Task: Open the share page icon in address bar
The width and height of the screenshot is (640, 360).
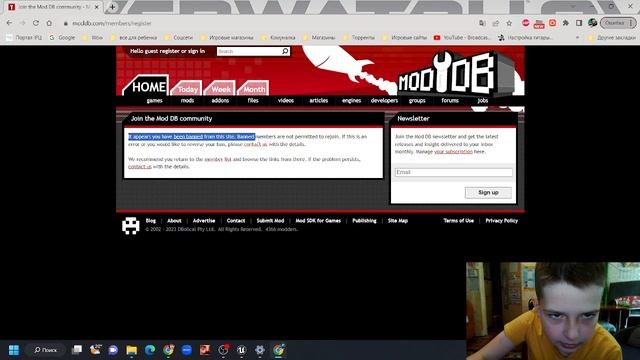Action: (496, 23)
